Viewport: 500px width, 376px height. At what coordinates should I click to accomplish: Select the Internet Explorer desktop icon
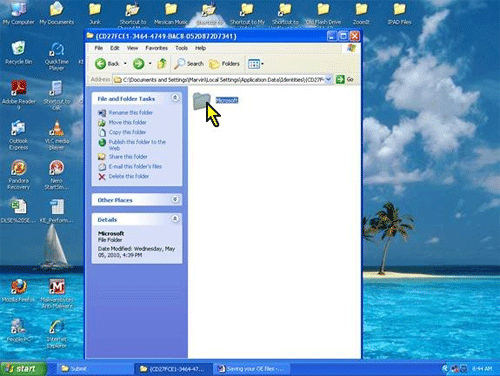pyautogui.click(x=57, y=333)
